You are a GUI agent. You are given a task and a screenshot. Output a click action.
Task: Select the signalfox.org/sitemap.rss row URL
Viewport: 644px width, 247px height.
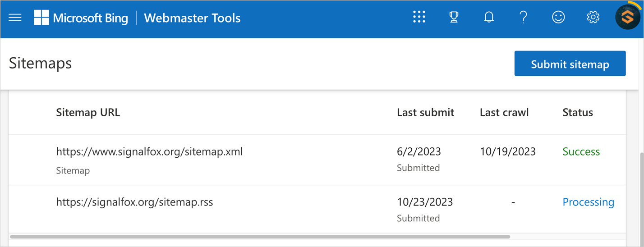point(134,202)
